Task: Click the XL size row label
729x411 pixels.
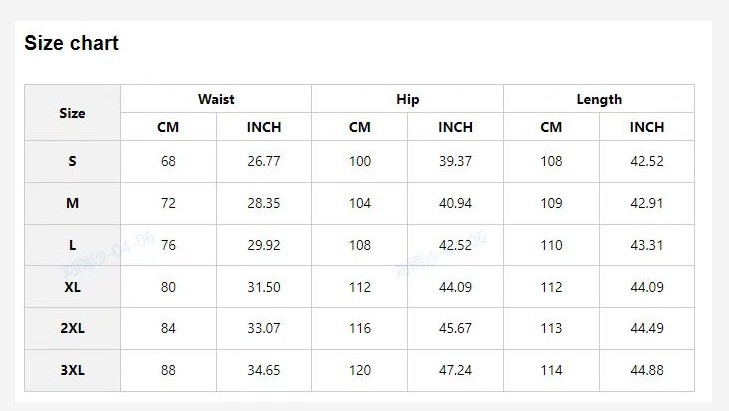Action: [x=72, y=287]
